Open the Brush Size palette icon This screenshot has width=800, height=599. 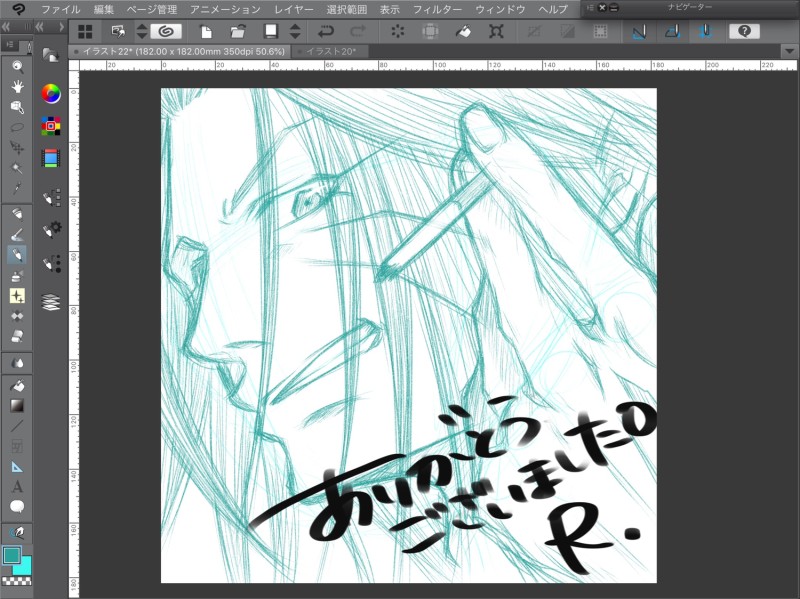52,263
